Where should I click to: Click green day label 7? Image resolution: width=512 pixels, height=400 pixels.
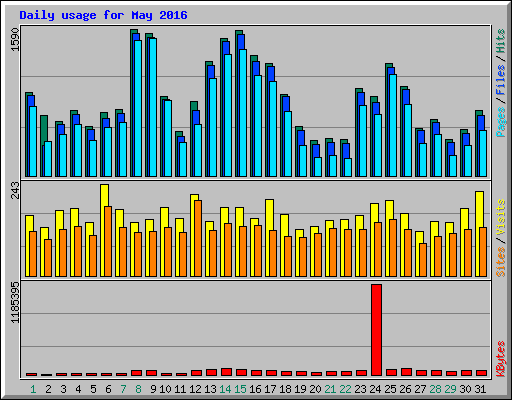(123, 389)
